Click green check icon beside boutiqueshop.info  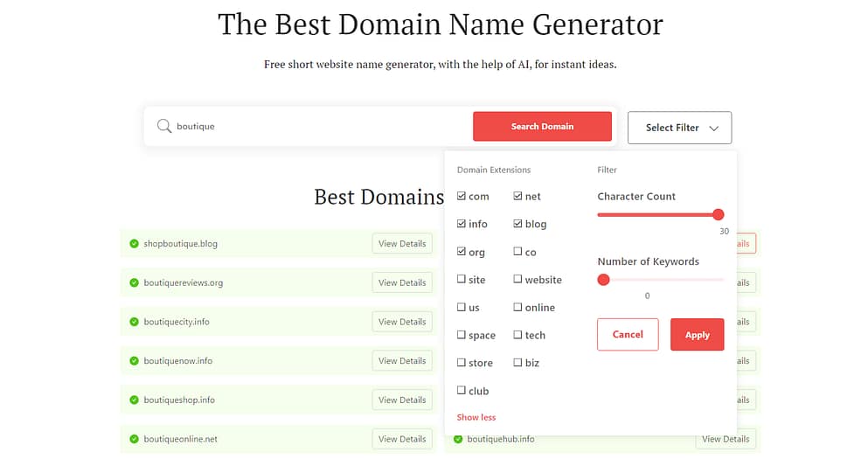tap(134, 400)
